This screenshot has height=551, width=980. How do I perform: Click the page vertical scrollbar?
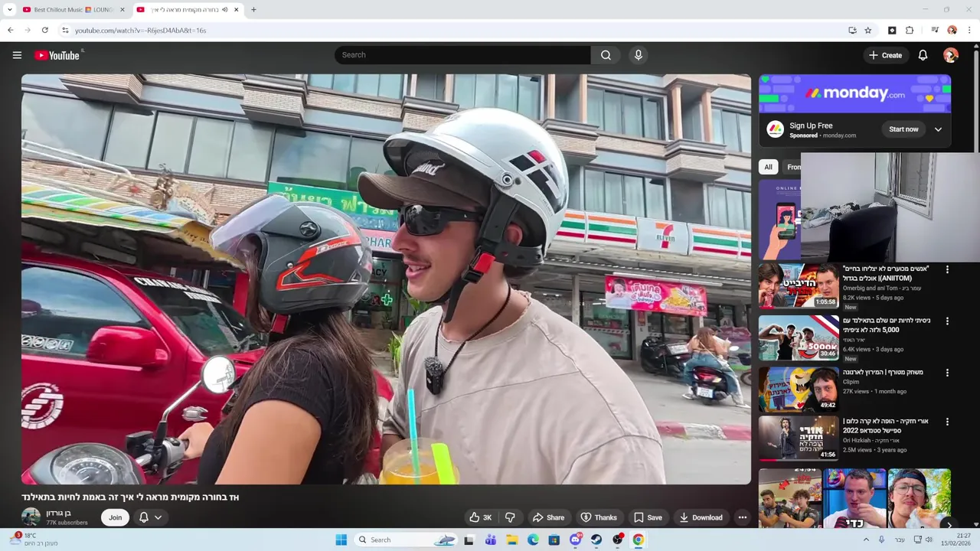coord(976,99)
